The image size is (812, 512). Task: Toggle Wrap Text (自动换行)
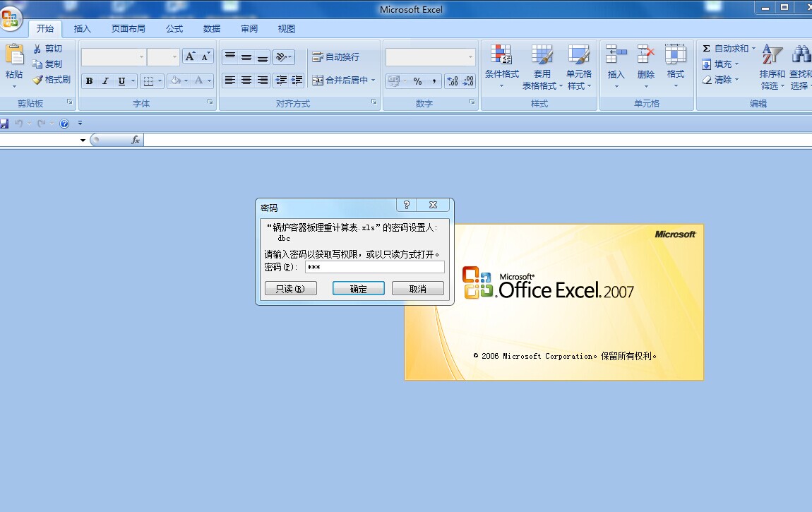(335, 57)
